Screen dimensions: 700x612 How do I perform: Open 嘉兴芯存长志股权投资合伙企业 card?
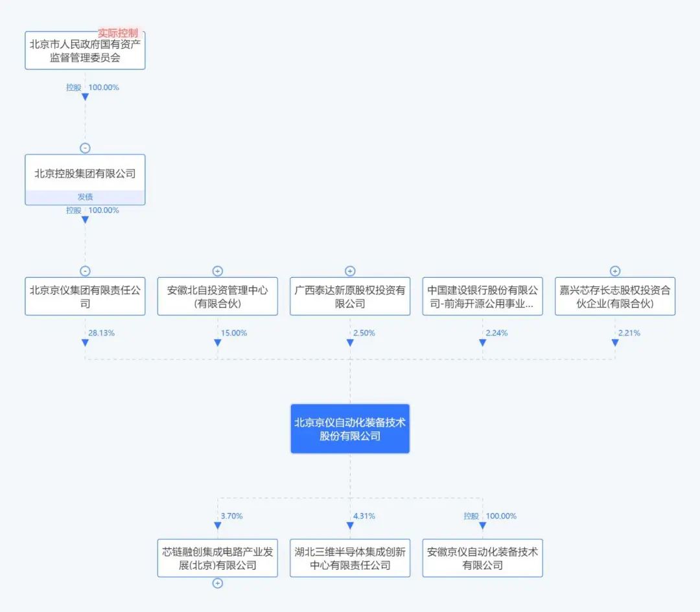coord(615,297)
